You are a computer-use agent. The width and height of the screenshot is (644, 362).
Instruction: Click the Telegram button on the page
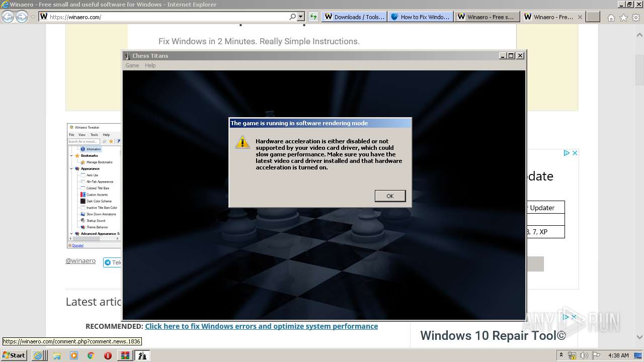coord(112,262)
